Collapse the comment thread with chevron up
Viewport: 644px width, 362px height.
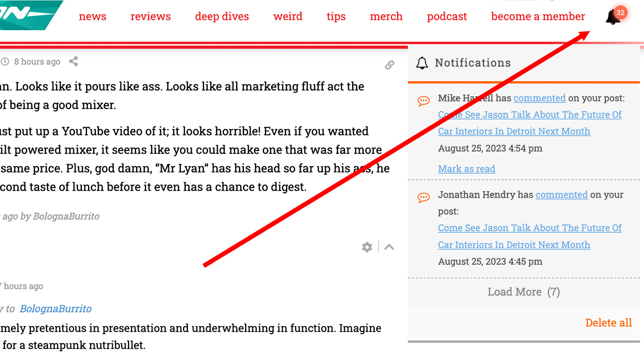[x=389, y=247]
